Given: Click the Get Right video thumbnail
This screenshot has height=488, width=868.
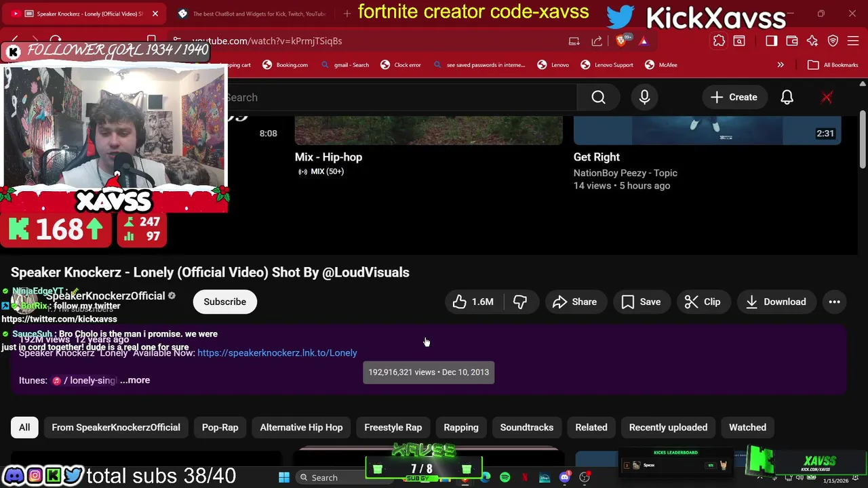Looking at the screenshot, I should click(x=707, y=130).
